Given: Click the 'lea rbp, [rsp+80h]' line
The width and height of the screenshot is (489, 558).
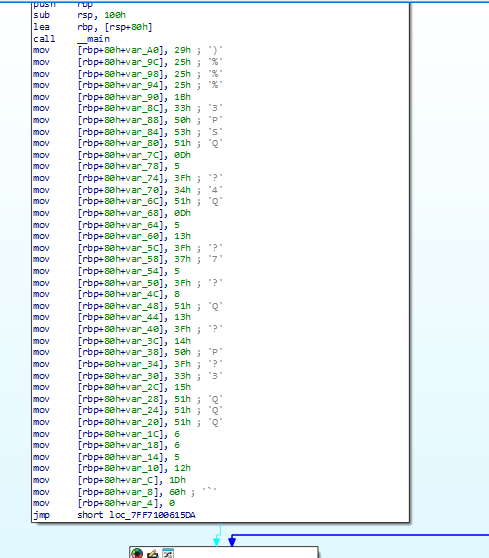Looking at the screenshot, I should [93, 27].
